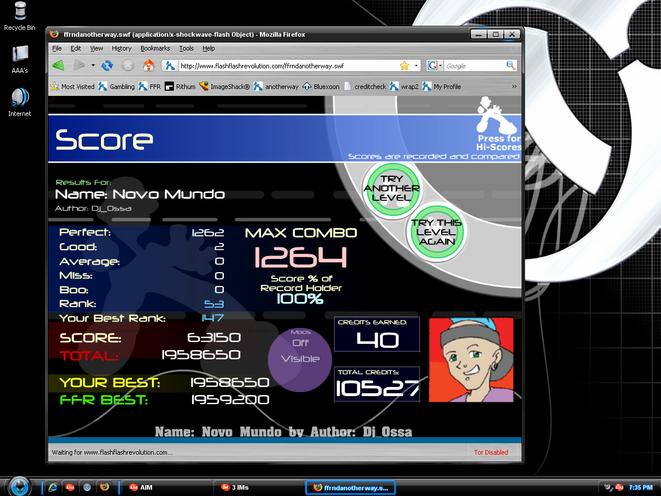Viewport: 661px width, 496px height.
Task: Click the Google search input field
Action: [x=475, y=66]
